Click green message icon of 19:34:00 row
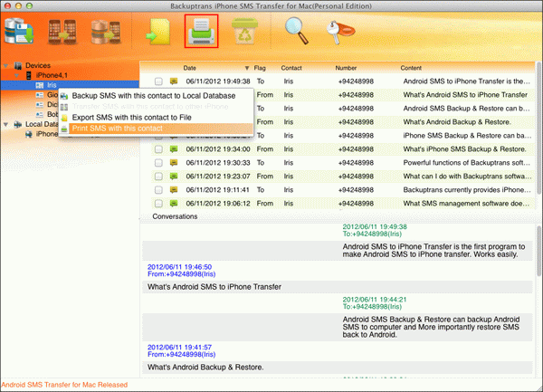 174,148
